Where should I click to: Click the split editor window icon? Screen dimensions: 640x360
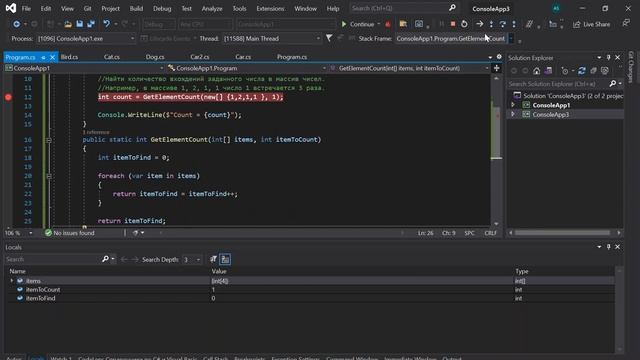(496, 68)
